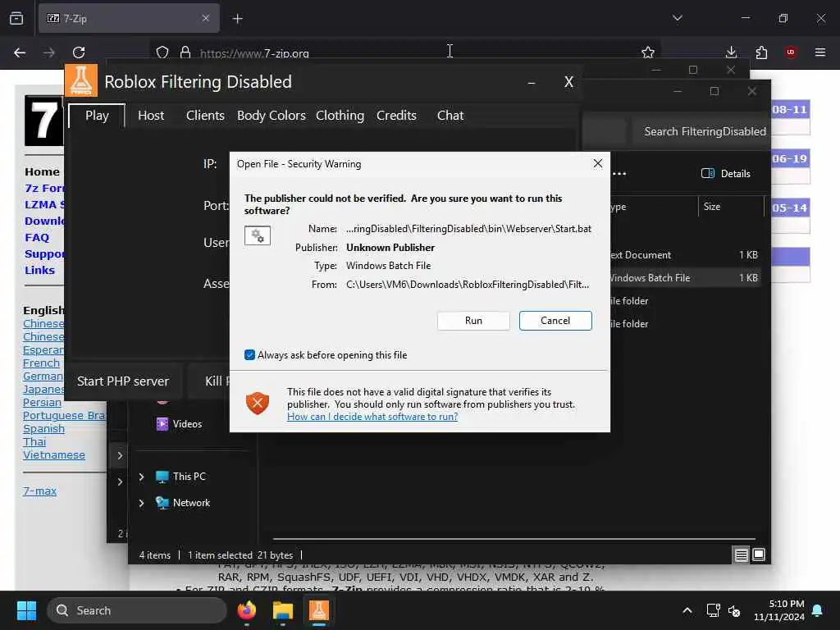The height and width of the screenshot is (630, 840).
Task: Toggle the Details pane in File Explorer
Action: (726, 173)
